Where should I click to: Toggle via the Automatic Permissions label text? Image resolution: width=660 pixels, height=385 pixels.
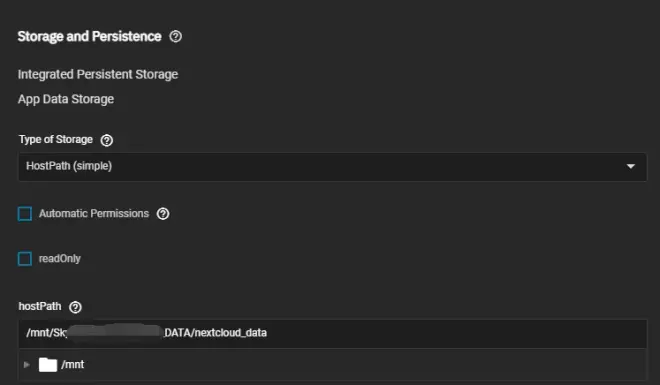tap(94, 213)
